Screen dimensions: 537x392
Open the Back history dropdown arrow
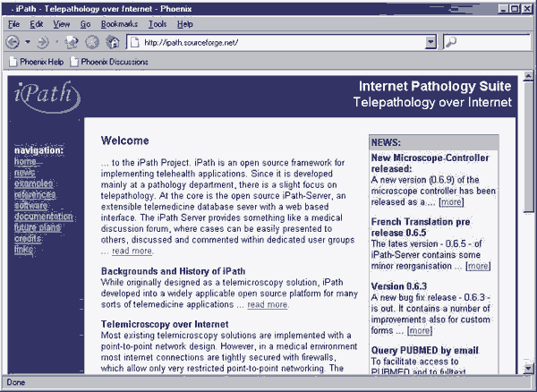(28, 42)
